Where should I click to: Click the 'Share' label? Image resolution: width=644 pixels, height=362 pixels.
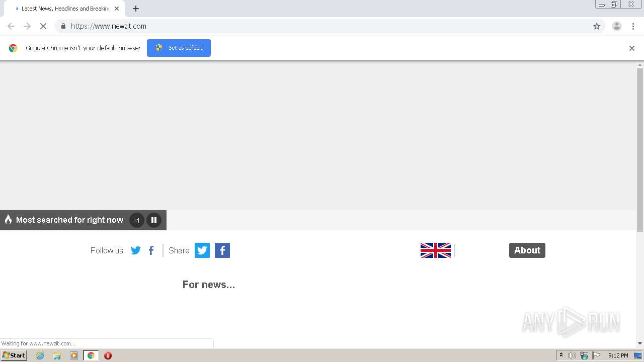(179, 250)
